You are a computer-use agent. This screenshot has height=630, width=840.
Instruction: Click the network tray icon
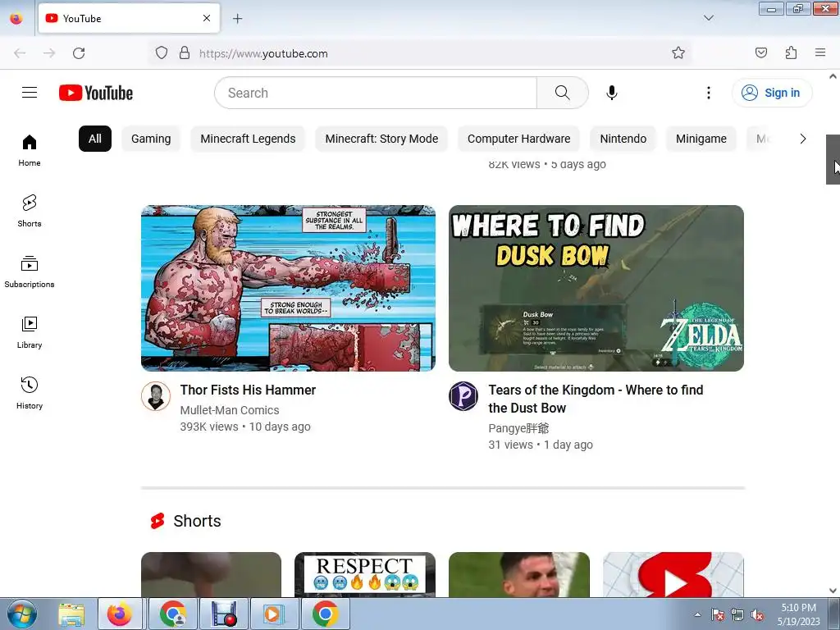(737, 614)
